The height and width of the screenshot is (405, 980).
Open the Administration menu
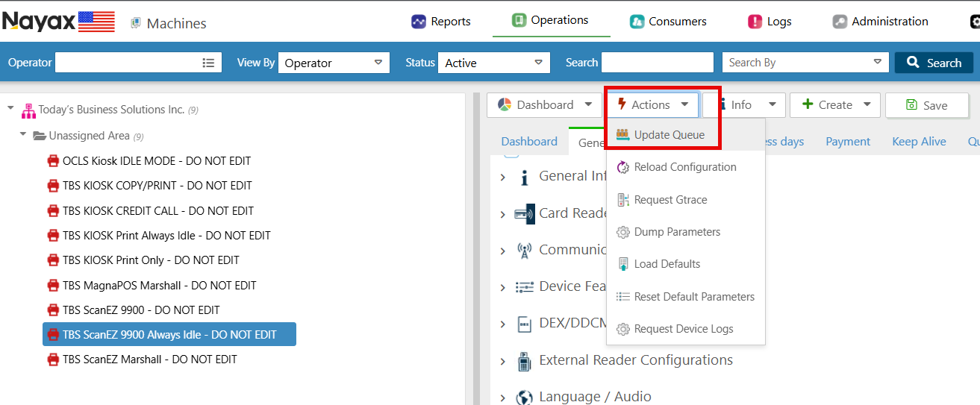pyautogui.click(x=881, y=22)
